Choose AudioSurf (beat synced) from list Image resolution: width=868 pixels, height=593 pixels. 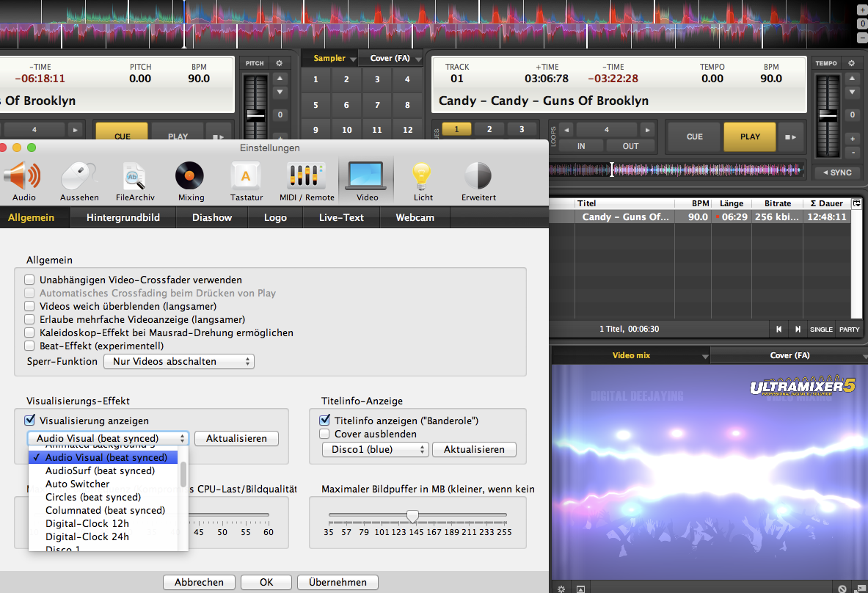point(101,470)
